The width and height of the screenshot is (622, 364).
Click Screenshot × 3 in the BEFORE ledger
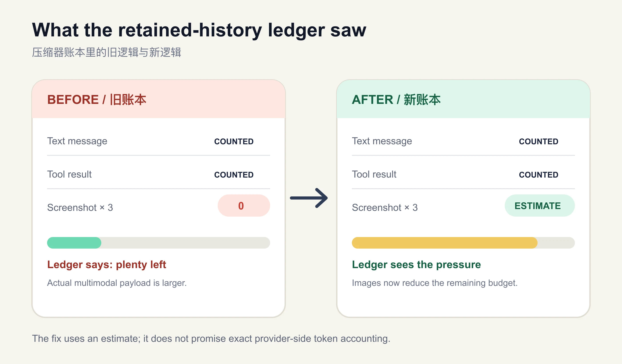point(80,208)
